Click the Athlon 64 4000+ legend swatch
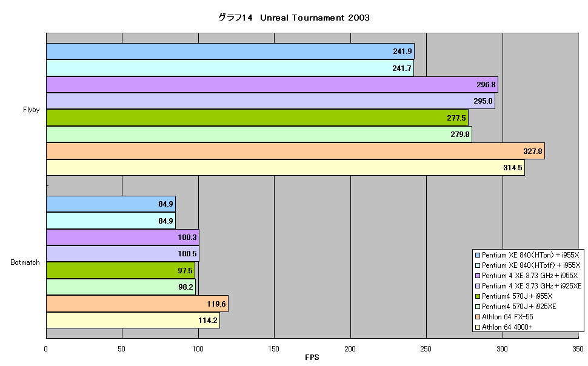The width and height of the screenshot is (588, 366). 478,327
